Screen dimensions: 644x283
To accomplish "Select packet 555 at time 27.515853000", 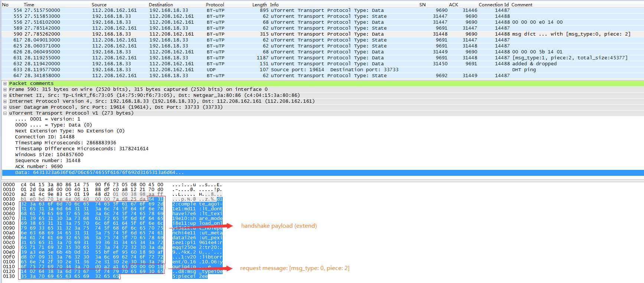I will (x=323, y=16).
